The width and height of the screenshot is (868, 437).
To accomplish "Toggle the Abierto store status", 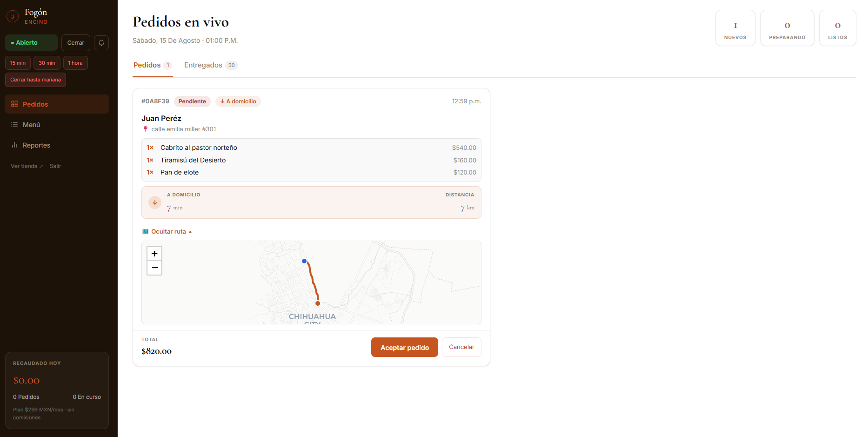I will [31, 43].
